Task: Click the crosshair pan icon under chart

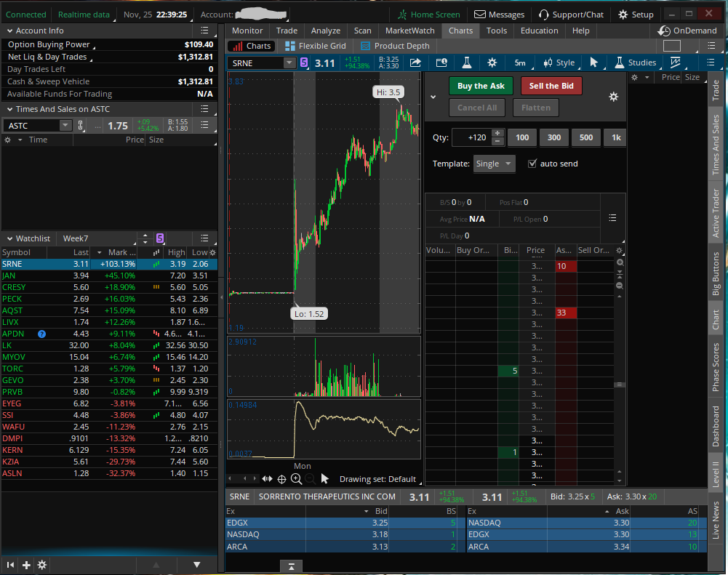Action: 281,479
